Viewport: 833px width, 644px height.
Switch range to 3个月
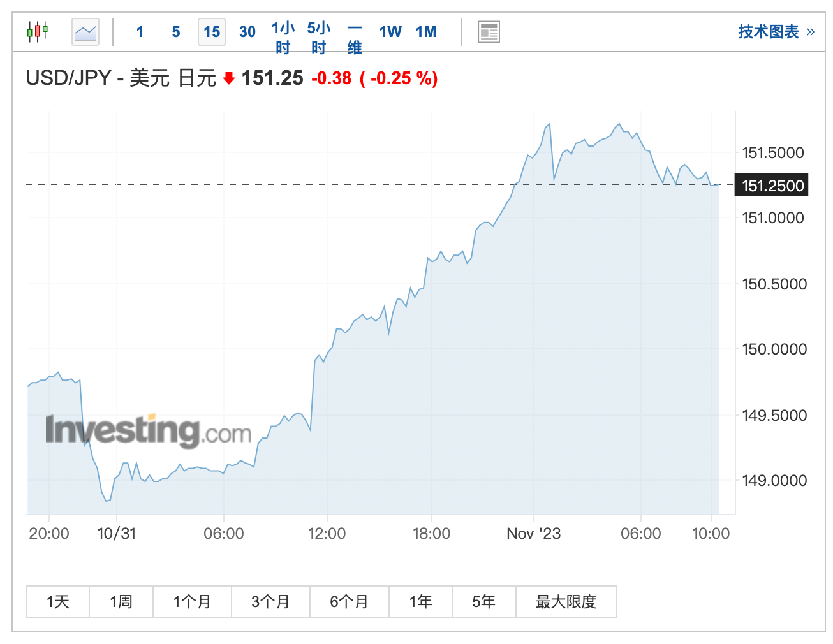click(x=270, y=601)
